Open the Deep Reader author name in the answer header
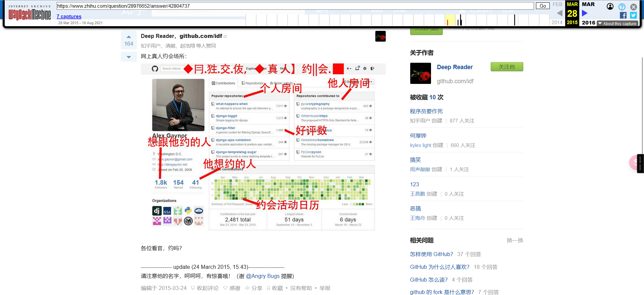The image size is (644, 295). pyautogui.click(x=157, y=36)
